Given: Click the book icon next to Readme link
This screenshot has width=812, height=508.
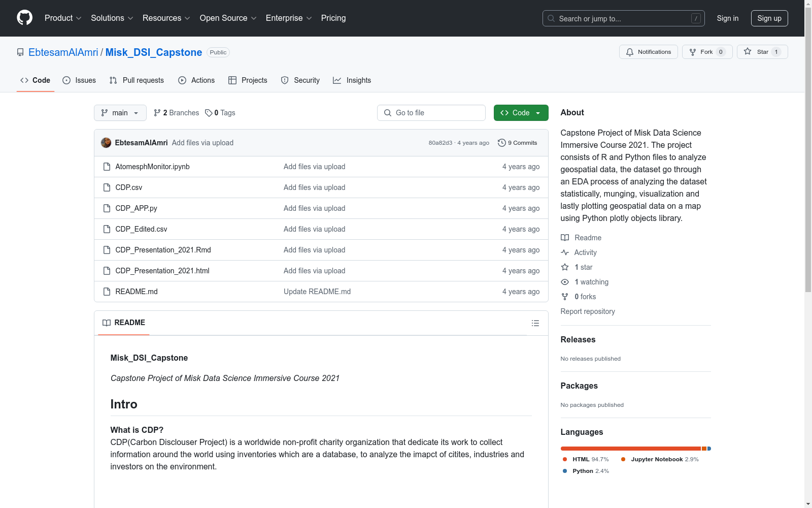Looking at the screenshot, I should click(x=565, y=238).
